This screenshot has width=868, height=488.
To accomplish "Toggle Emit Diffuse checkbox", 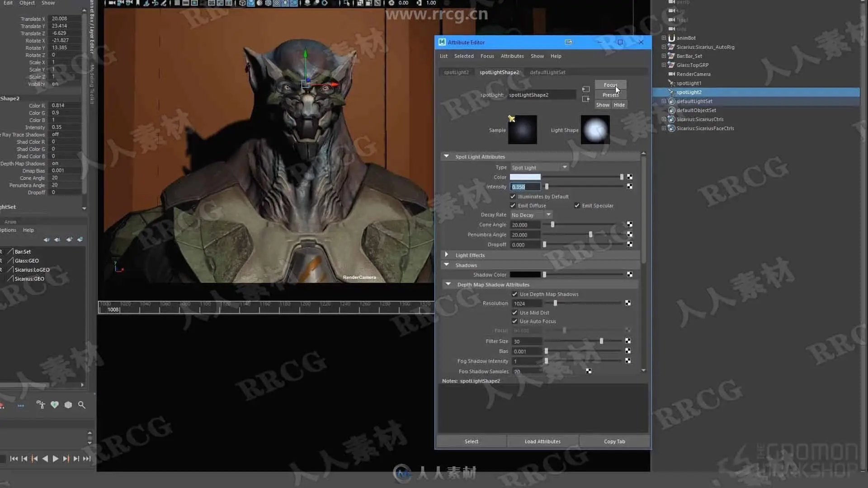I will pyautogui.click(x=513, y=206).
